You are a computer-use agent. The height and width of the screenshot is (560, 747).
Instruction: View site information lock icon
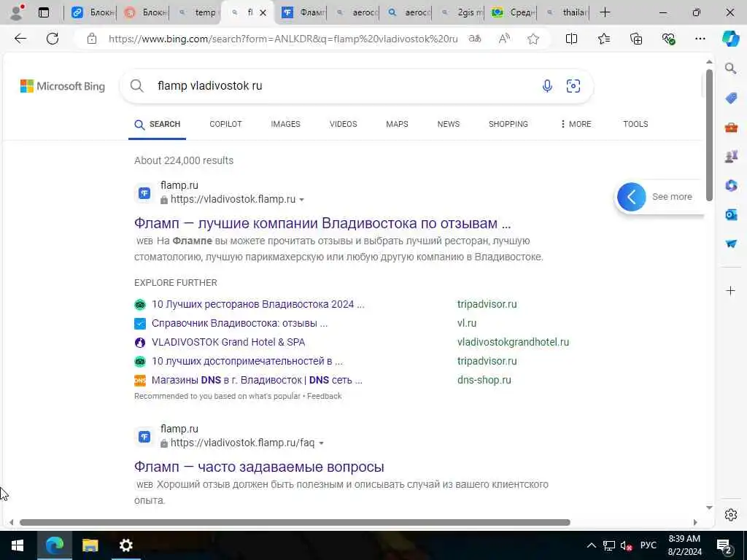92,39
